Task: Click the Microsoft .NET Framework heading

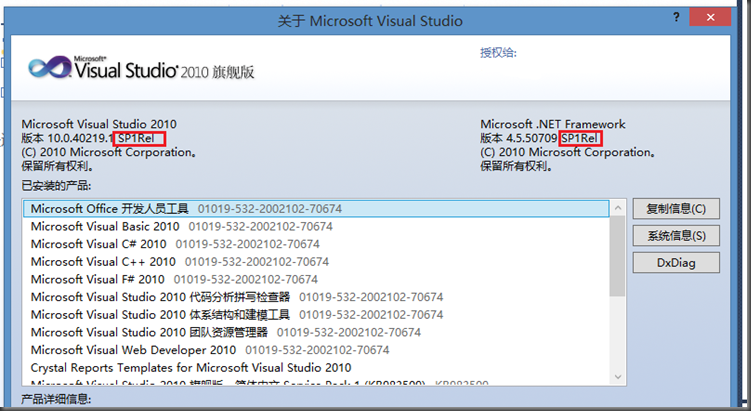Action: [x=553, y=124]
